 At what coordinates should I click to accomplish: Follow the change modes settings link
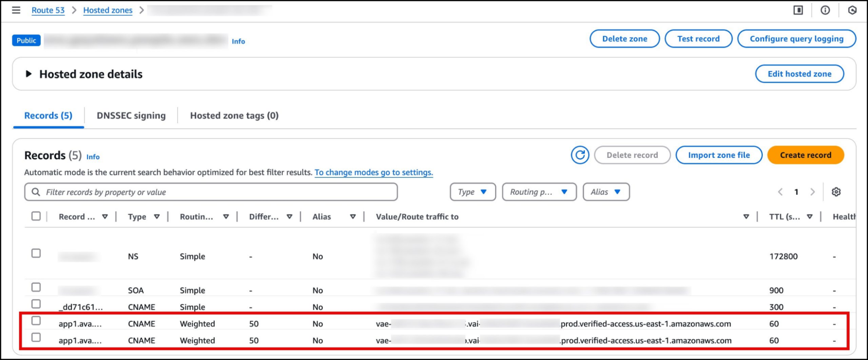373,172
